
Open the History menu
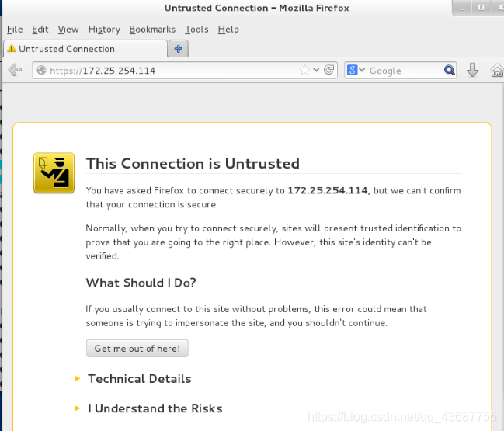[x=104, y=30]
